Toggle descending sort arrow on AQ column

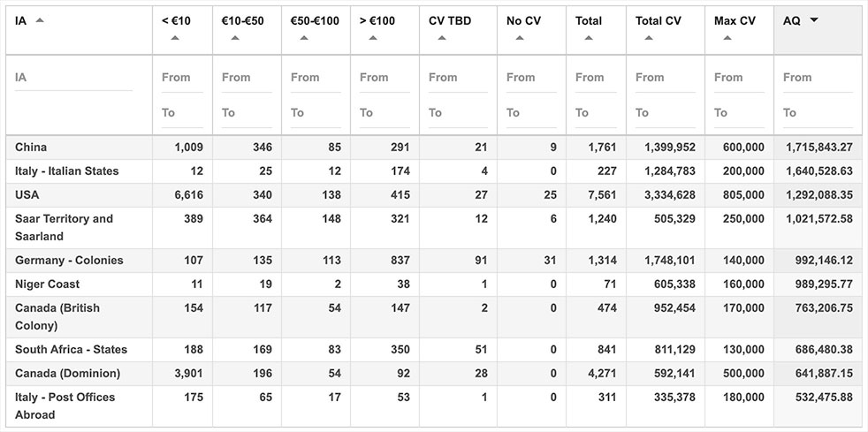(814, 20)
